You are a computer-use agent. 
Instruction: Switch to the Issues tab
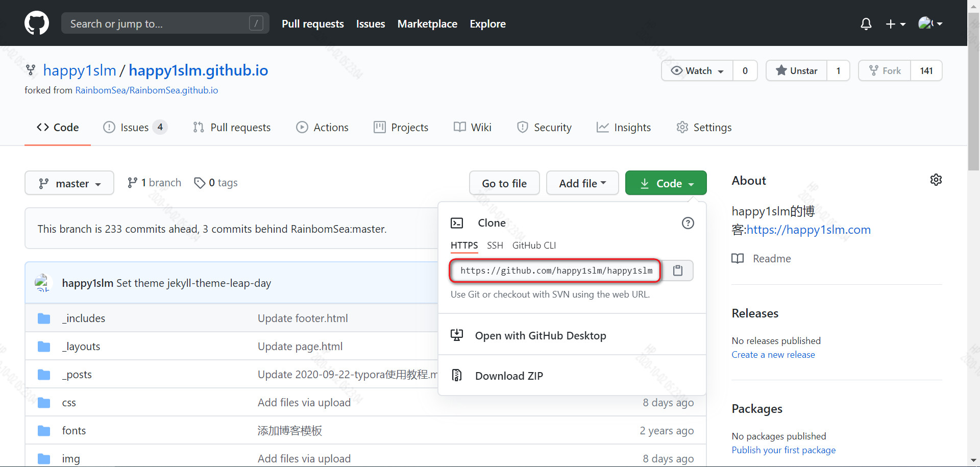135,127
